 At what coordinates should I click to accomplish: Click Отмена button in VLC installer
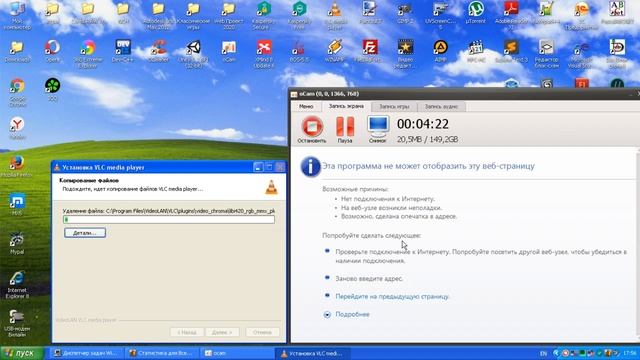click(262, 332)
